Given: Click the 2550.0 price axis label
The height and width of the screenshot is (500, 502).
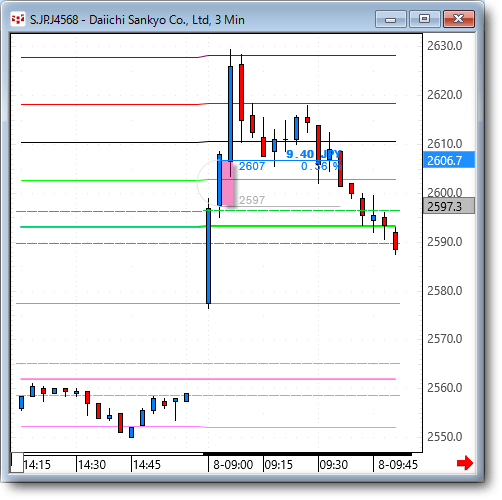Looking at the screenshot, I should click(445, 437).
